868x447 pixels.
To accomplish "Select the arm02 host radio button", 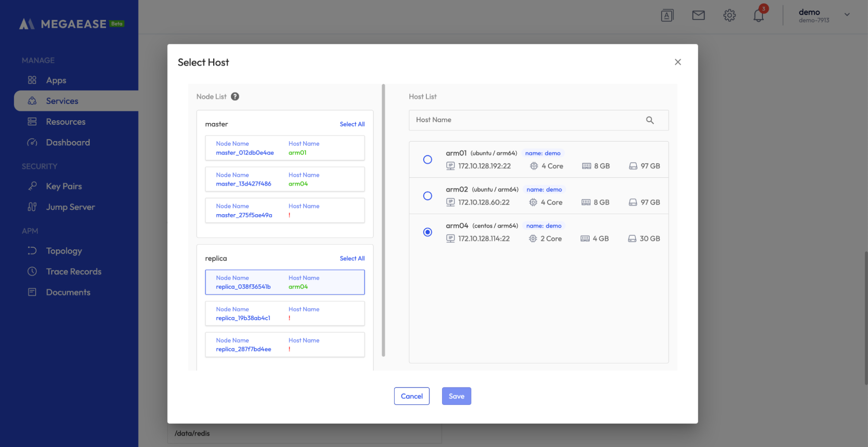I will click(428, 196).
